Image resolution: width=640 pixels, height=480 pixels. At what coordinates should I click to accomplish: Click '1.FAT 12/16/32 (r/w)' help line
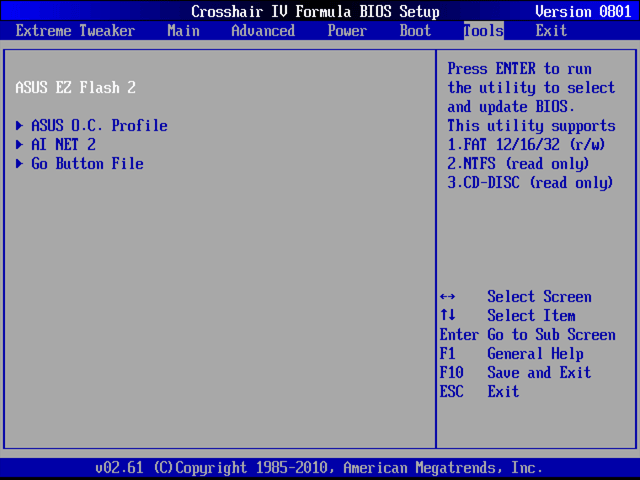[x=526, y=144]
